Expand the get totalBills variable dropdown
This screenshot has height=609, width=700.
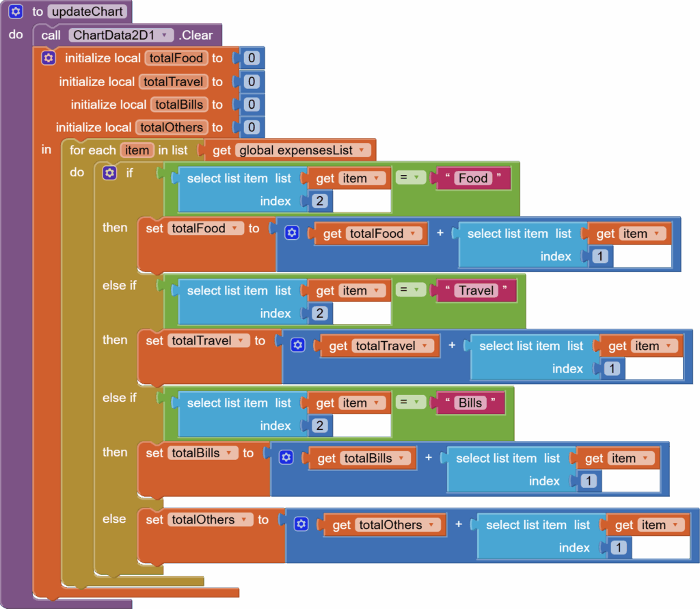coord(403,458)
